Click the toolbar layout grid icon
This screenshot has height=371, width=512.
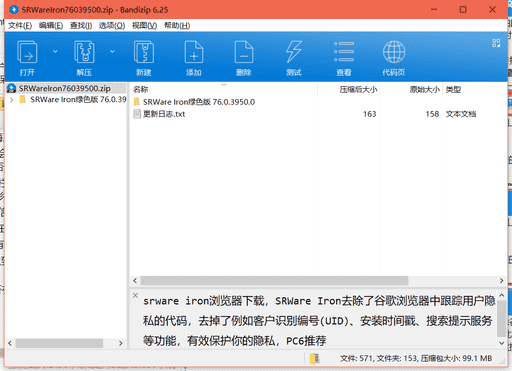496,43
